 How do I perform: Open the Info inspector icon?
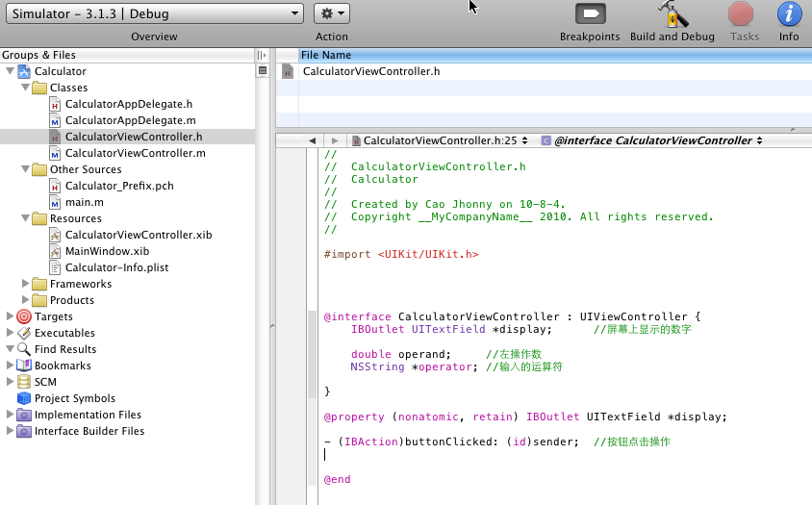pyautogui.click(x=789, y=14)
